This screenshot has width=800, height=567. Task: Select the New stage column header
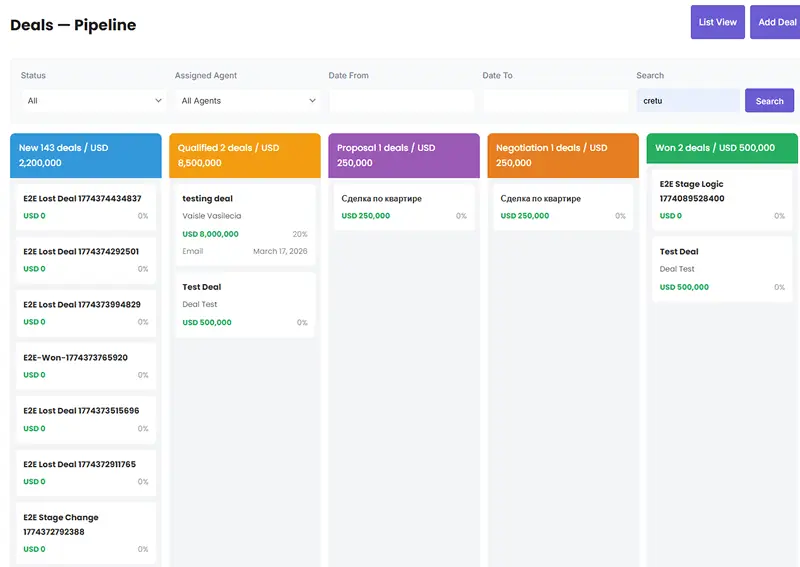click(x=85, y=155)
